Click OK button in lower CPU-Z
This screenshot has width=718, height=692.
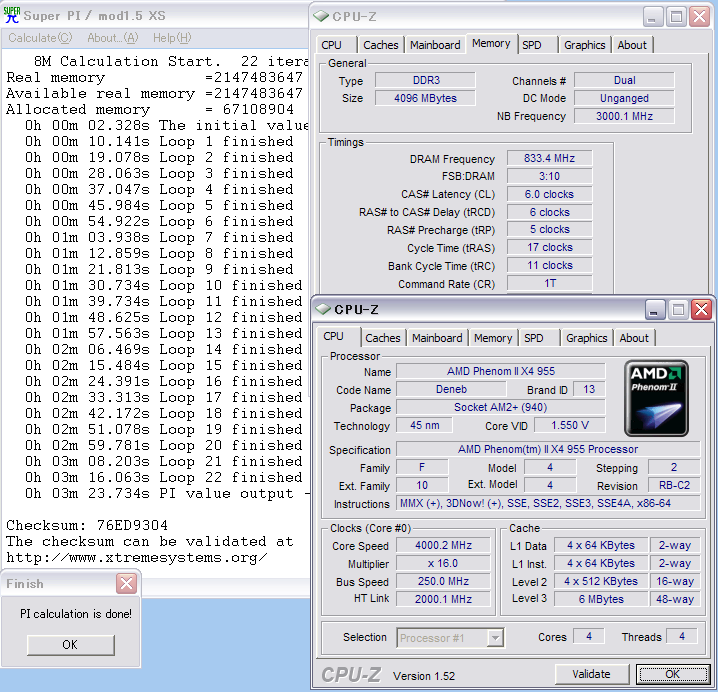[672, 674]
